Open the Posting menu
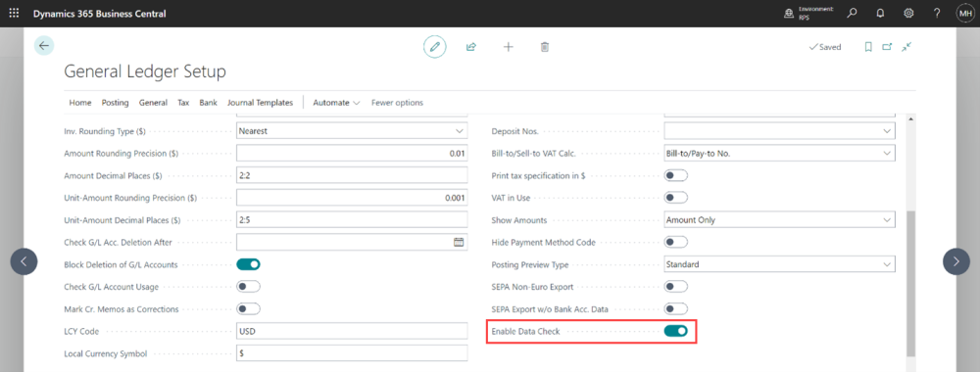Viewport: 980px width, 372px height. point(115,103)
